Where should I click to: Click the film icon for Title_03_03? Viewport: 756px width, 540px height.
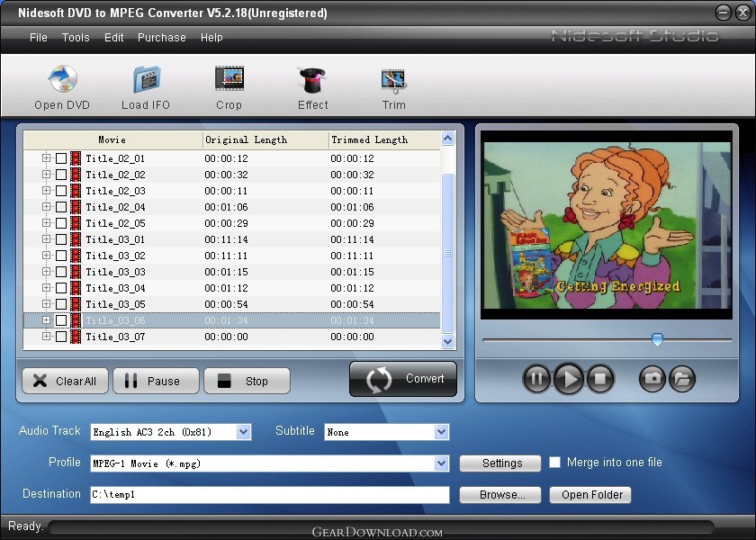click(76, 272)
